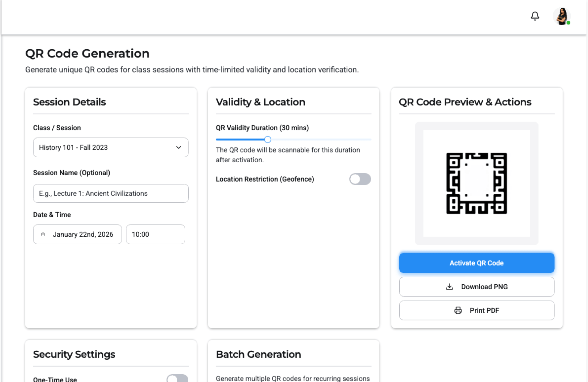Open the Class / Session dropdown

[110, 148]
